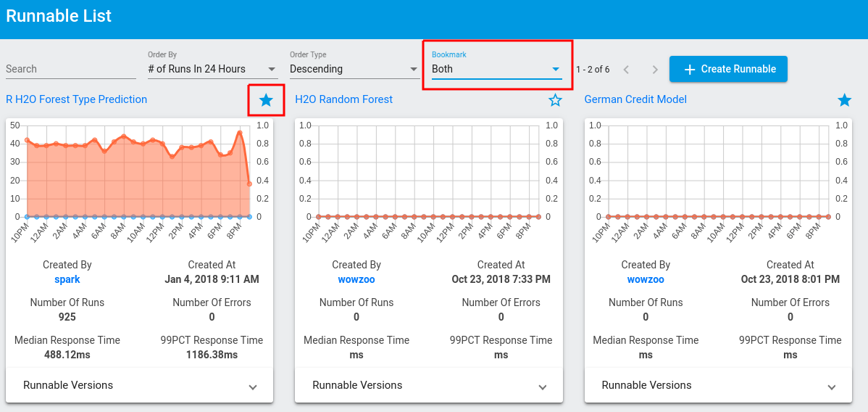This screenshot has width=868, height=412.
Task: Click the German Credit Model chart
Action: click(x=718, y=183)
